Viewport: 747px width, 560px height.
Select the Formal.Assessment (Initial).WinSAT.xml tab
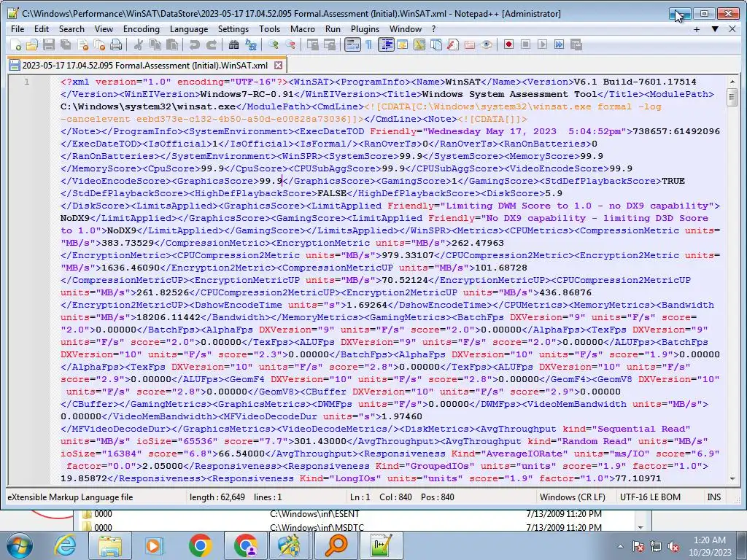click(x=145, y=65)
